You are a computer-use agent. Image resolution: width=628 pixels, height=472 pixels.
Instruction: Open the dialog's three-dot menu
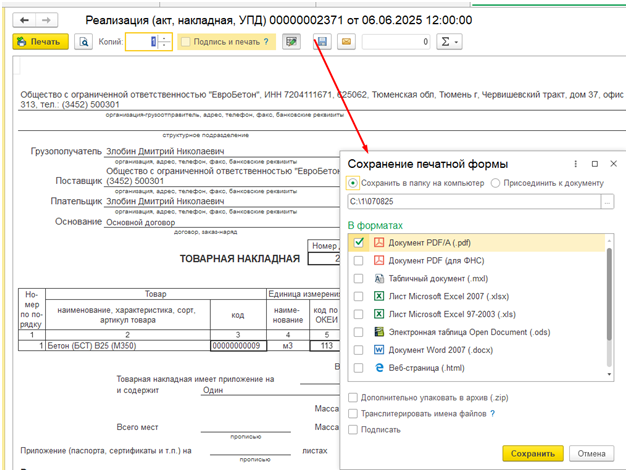(x=576, y=164)
